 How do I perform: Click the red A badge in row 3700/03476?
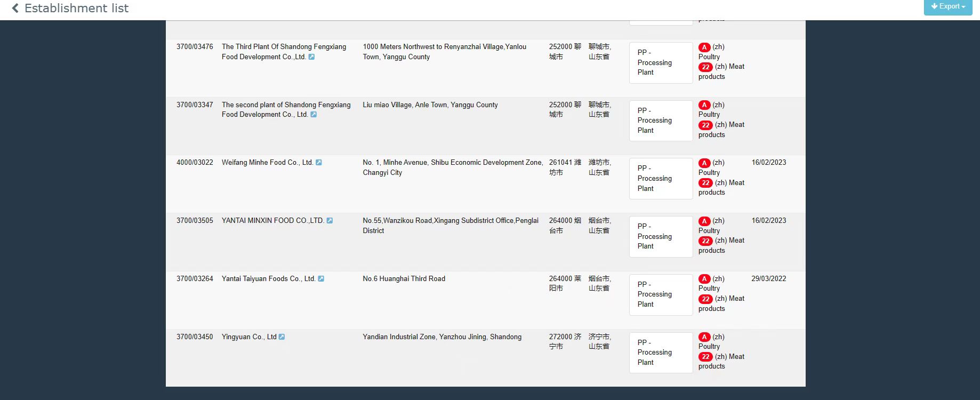(x=704, y=47)
